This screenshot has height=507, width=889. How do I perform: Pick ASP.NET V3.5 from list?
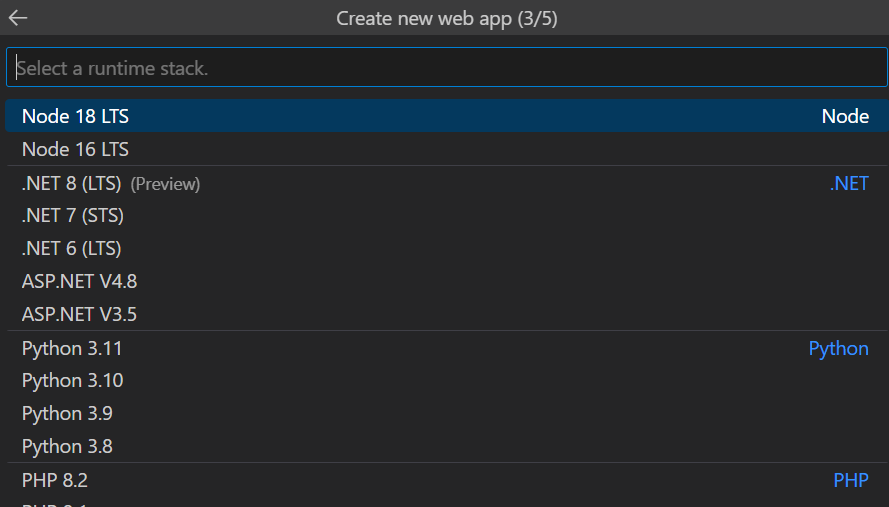[x=80, y=314]
